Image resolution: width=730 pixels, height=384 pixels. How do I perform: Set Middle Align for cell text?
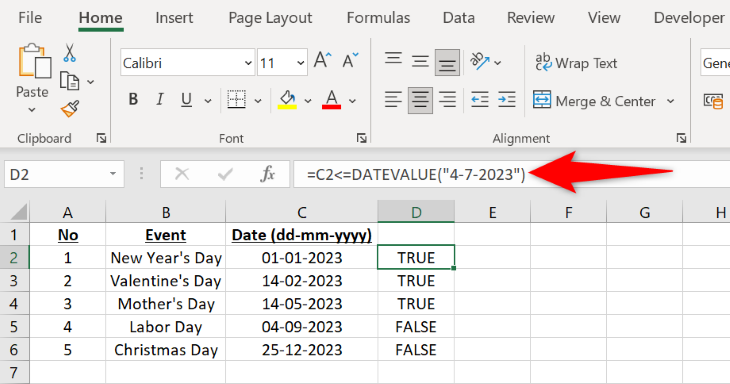tap(420, 61)
